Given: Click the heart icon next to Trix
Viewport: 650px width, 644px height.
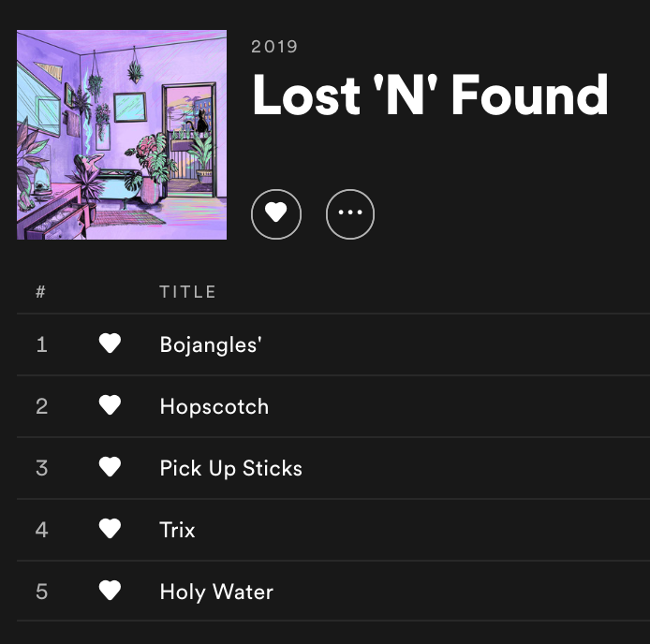Looking at the screenshot, I should tap(110, 530).
